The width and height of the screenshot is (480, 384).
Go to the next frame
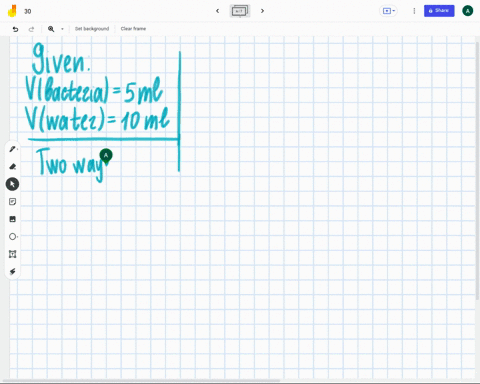coord(262,11)
